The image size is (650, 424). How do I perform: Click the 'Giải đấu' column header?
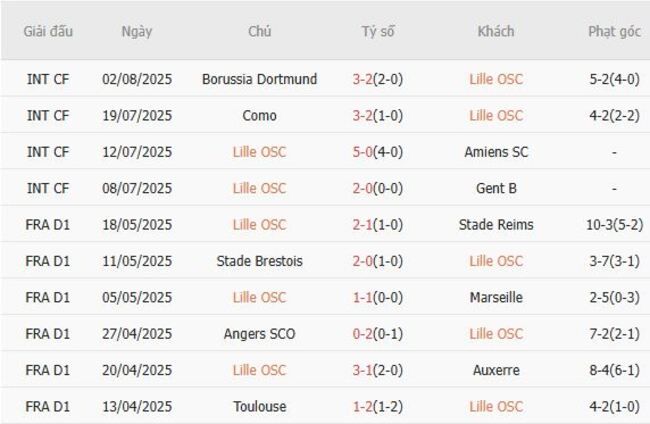pos(48,31)
